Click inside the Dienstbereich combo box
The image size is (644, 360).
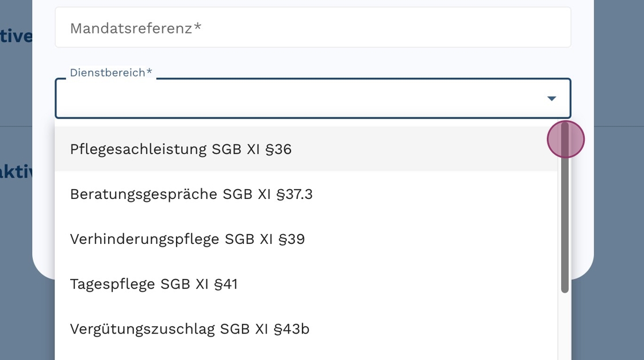click(x=299, y=99)
